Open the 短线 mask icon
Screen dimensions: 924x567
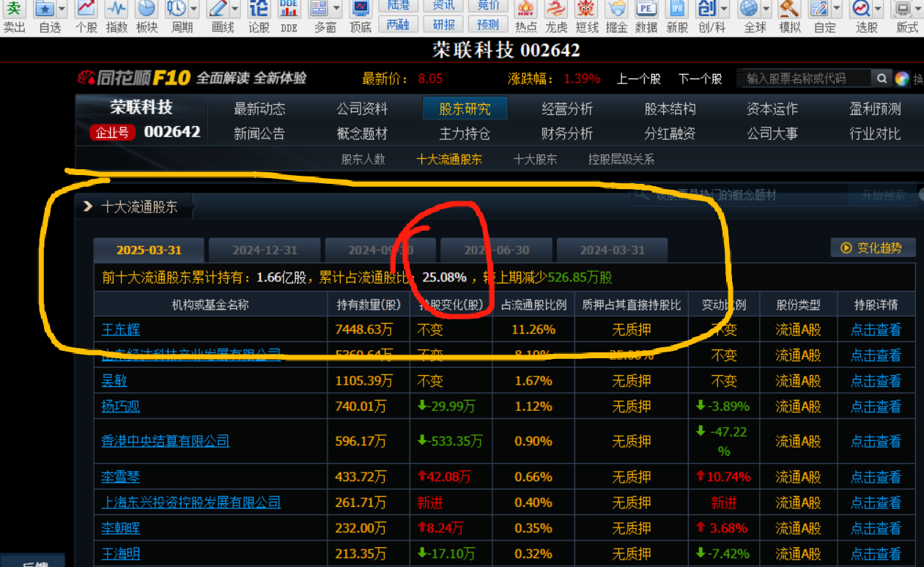click(587, 9)
